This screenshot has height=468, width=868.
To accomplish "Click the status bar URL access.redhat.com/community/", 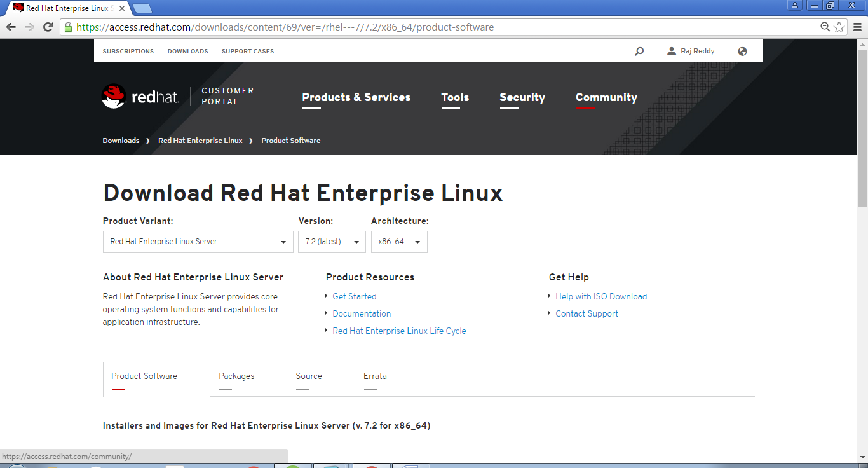I will (x=67, y=457).
